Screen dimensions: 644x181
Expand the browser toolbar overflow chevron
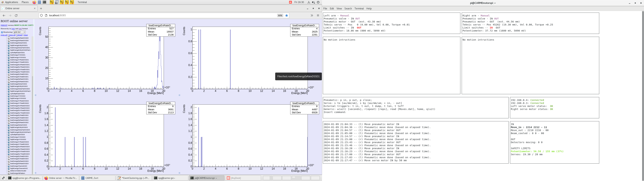click(x=312, y=15)
